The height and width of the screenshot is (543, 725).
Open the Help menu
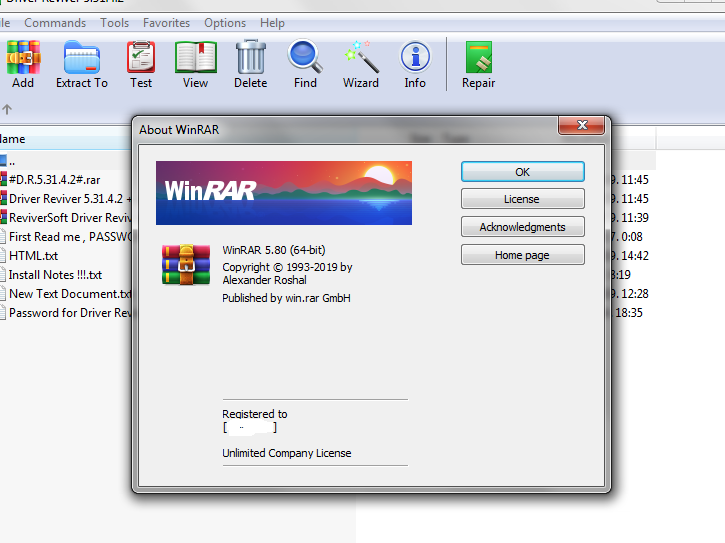(x=272, y=23)
